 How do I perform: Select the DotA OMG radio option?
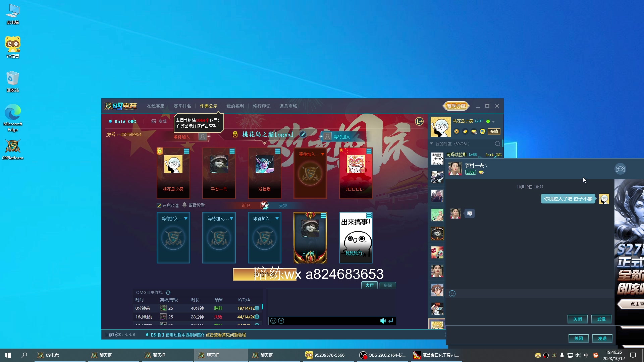[110, 121]
